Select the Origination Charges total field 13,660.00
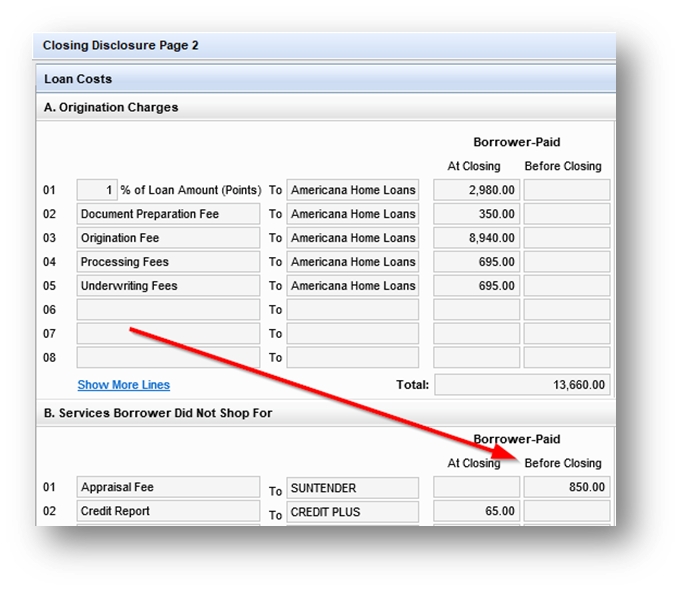Viewport: 681px width, 591px height. 522,385
